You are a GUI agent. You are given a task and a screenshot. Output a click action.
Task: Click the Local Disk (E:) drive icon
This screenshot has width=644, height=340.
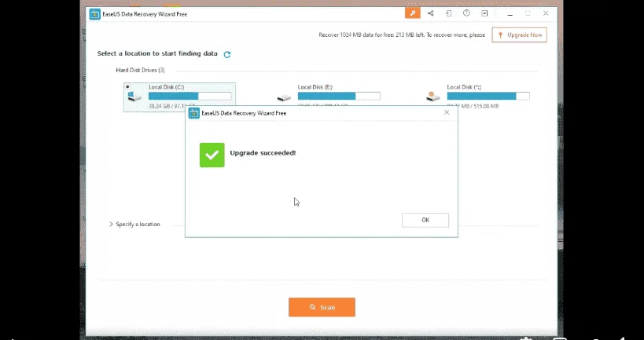click(x=284, y=97)
